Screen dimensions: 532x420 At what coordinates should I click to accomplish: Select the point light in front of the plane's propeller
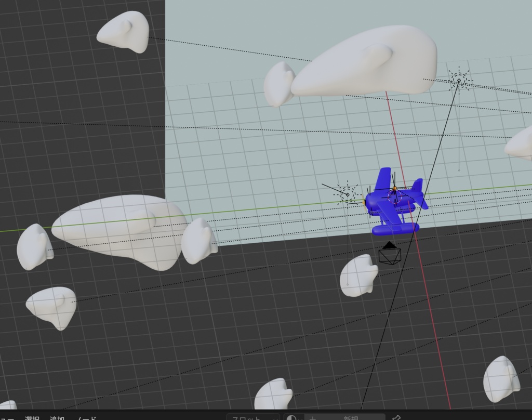(x=348, y=194)
